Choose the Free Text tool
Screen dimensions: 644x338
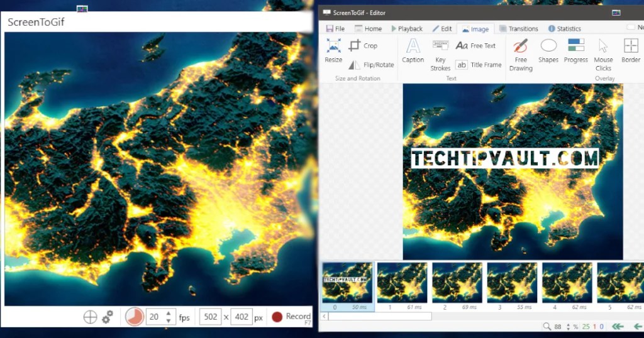[x=475, y=45]
